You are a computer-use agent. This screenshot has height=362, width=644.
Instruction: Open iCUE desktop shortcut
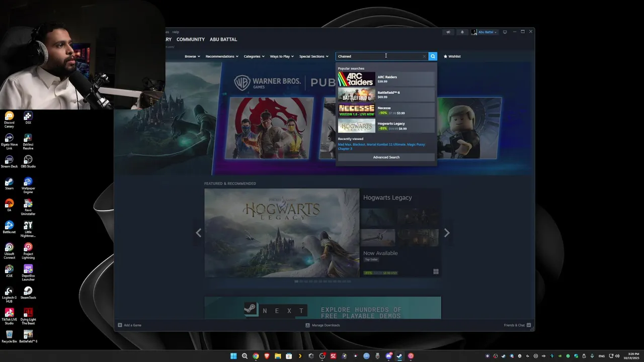click(x=9, y=271)
